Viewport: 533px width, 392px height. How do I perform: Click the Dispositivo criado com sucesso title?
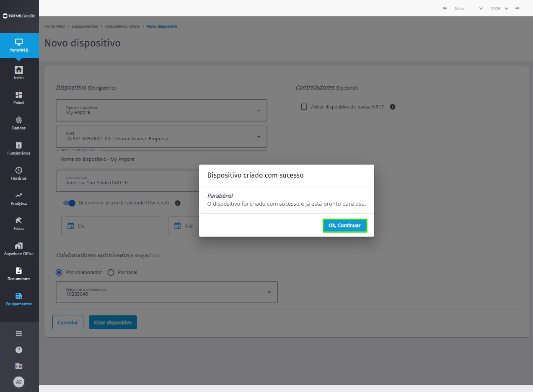pyautogui.click(x=255, y=175)
